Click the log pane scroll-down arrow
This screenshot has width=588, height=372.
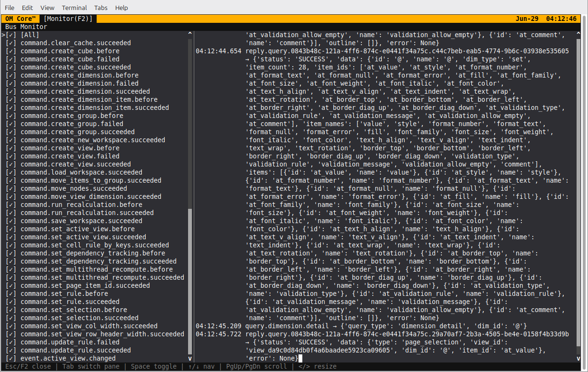[x=578, y=358]
